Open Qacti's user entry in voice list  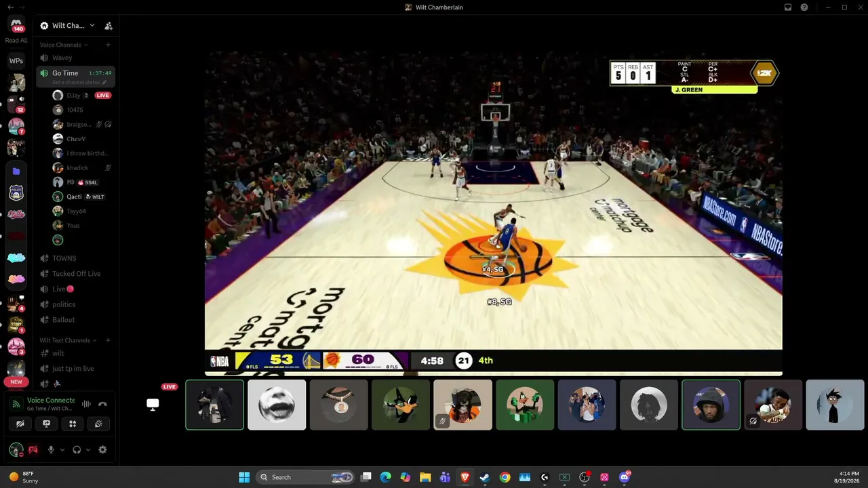pos(82,197)
